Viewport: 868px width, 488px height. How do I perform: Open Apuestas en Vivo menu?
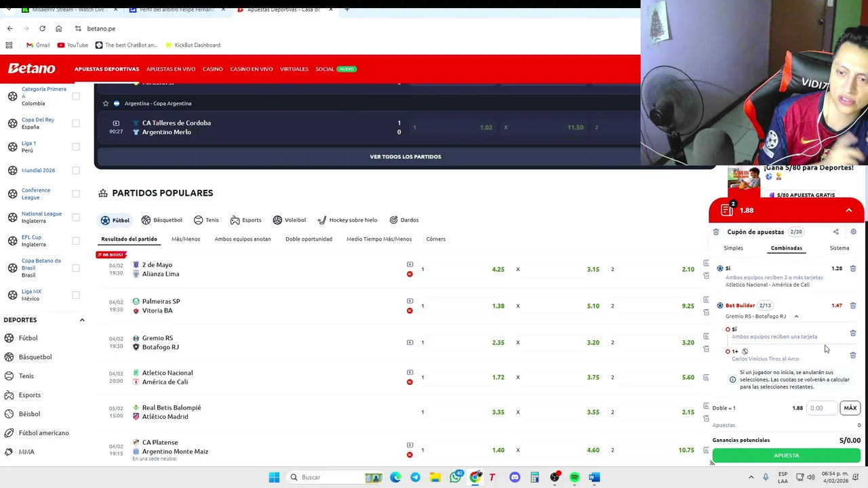(x=171, y=69)
